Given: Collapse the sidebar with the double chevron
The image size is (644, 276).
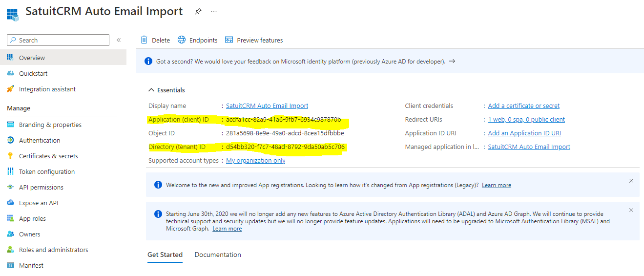Looking at the screenshot, I should (119, 40).
